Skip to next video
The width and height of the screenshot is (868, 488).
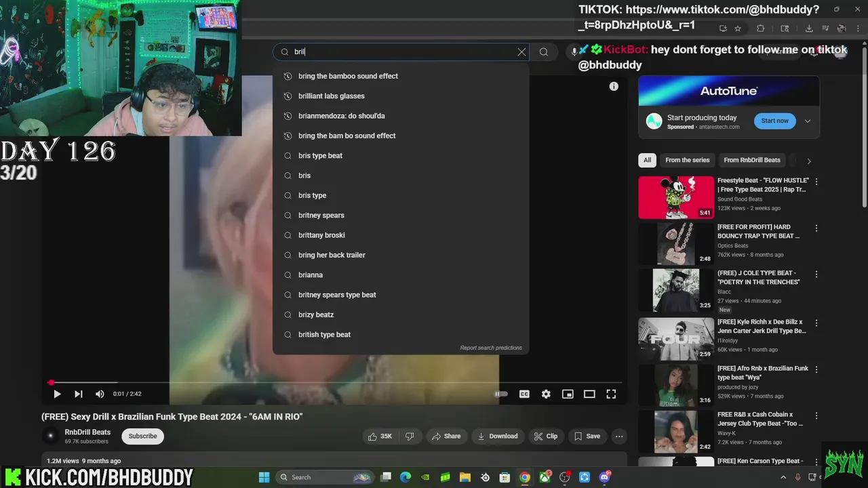[x=79, y=394]
